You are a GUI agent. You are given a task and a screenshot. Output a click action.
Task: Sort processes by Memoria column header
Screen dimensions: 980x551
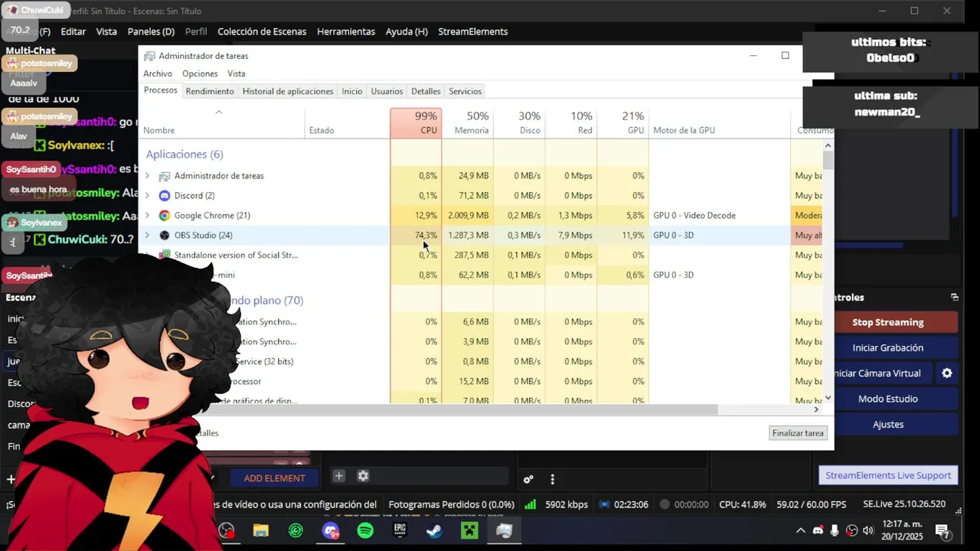point(468,122)
